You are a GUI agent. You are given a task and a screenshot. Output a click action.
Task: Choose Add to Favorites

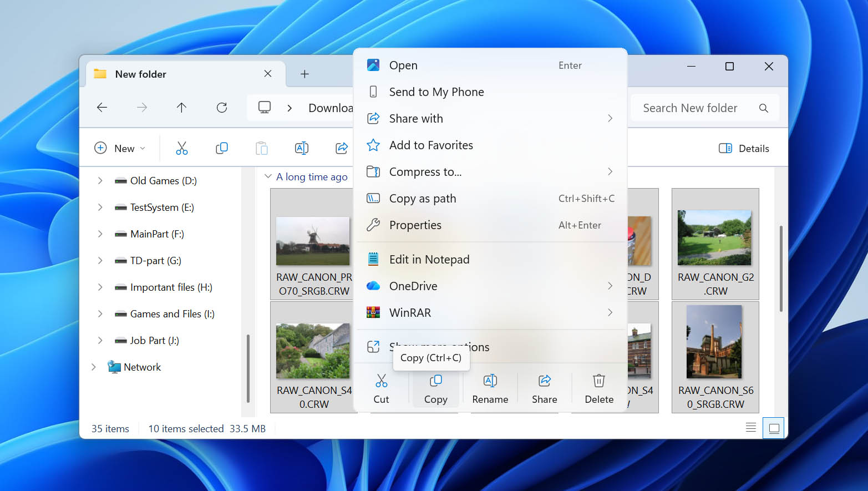pos(490,145)
